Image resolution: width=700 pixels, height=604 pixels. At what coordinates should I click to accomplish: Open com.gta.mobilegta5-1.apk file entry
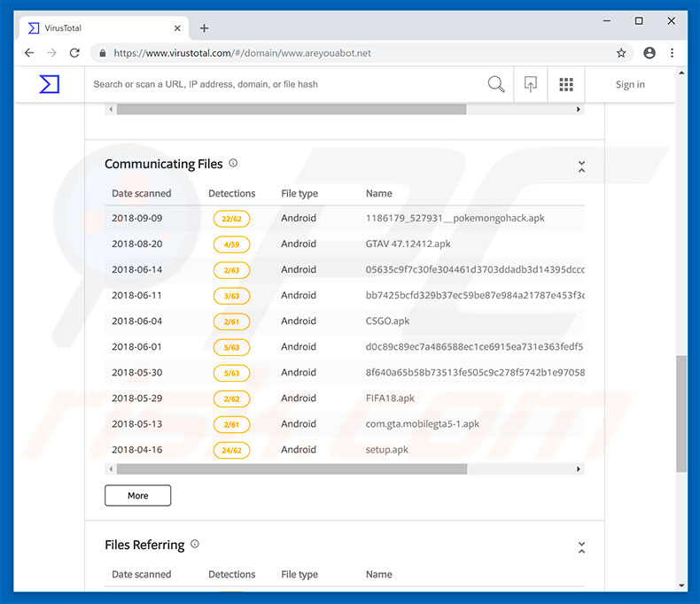click(x=423, y=424)
